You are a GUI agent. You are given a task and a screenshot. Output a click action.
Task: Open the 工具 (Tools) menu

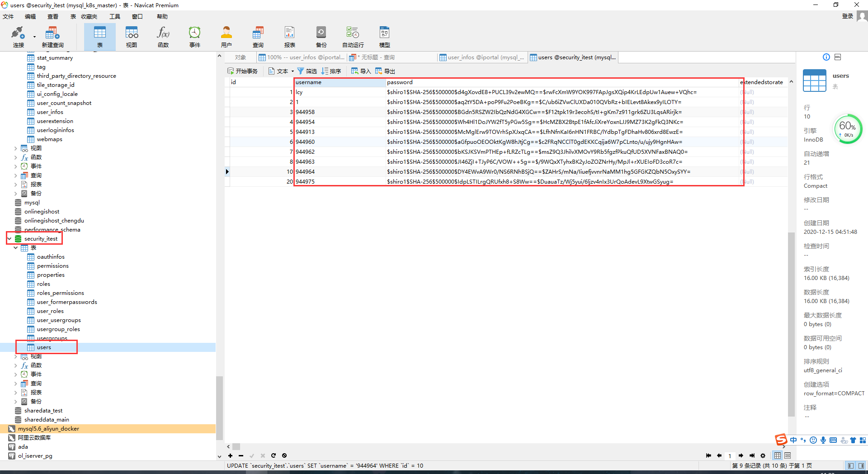point(115,17)
